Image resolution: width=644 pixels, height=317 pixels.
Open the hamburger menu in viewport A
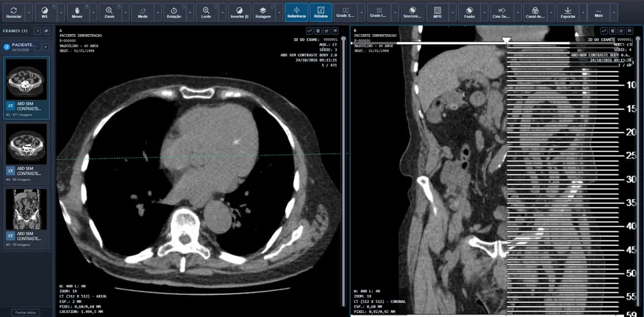[x=335, y=31]
